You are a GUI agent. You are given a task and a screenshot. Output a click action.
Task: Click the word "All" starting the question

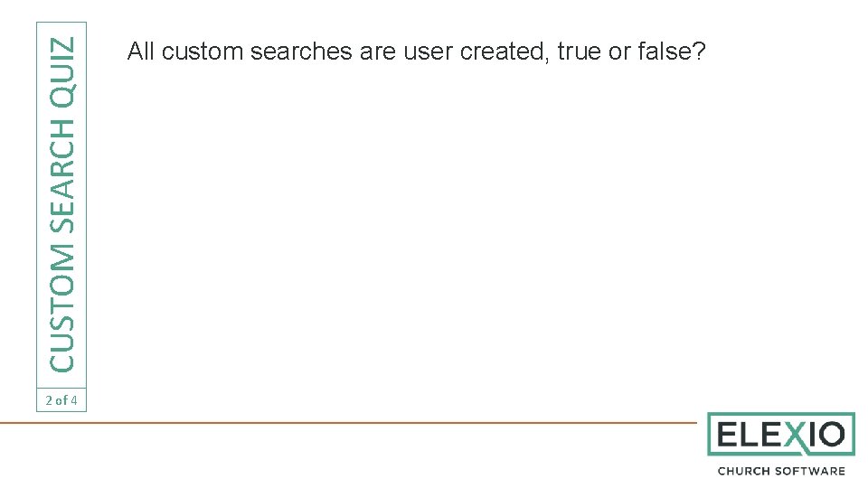point(141,52)
